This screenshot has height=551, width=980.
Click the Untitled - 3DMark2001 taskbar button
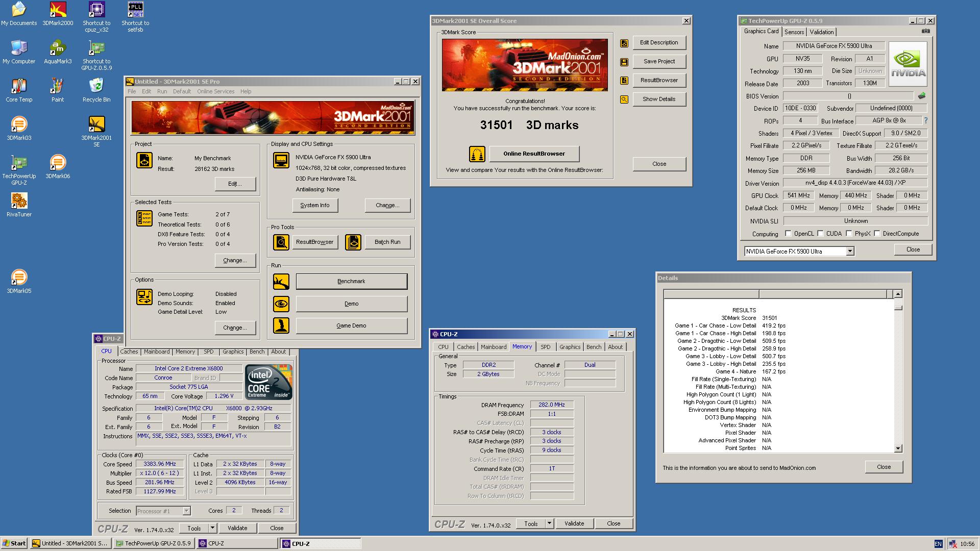click(x=70, y=543)
